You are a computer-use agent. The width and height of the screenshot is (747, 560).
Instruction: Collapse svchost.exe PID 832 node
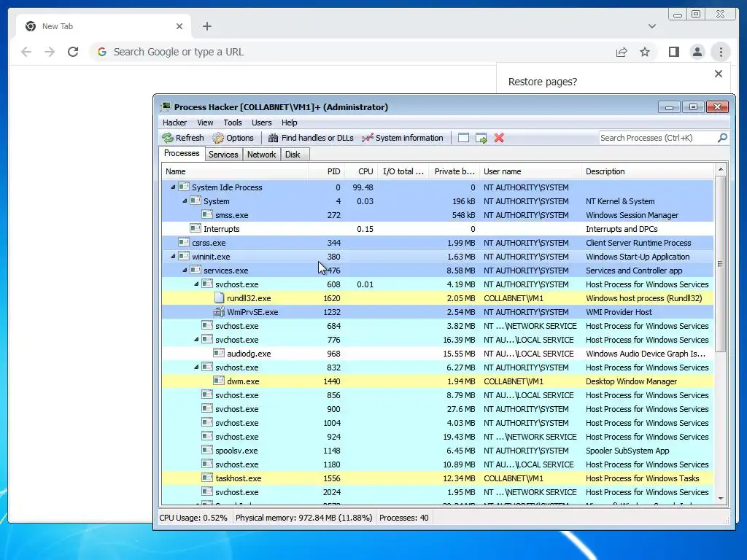pyautogui.click(x=196, y=367)
